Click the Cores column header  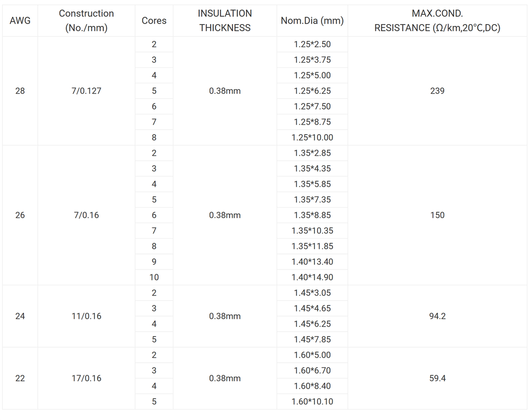pos(154,21)
